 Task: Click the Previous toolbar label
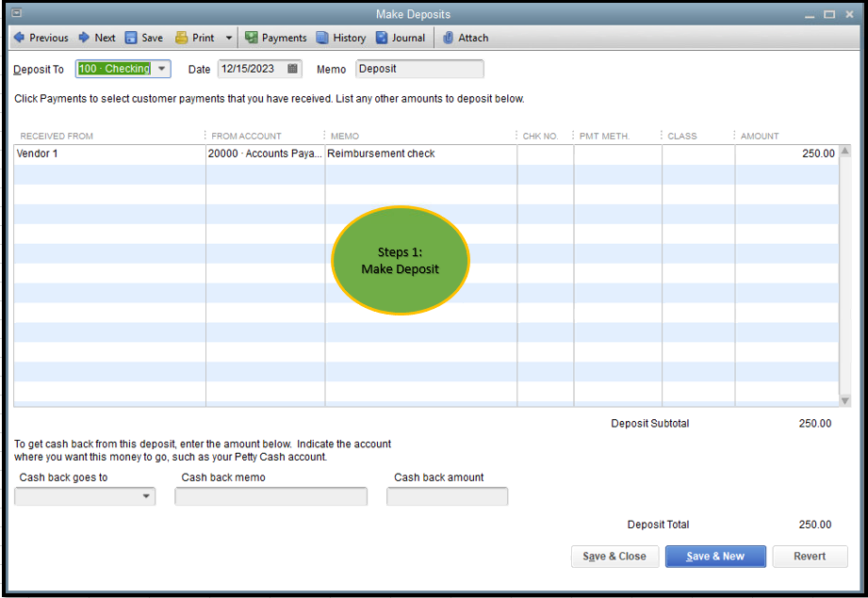pyautogui.click(x=49, y=38)
